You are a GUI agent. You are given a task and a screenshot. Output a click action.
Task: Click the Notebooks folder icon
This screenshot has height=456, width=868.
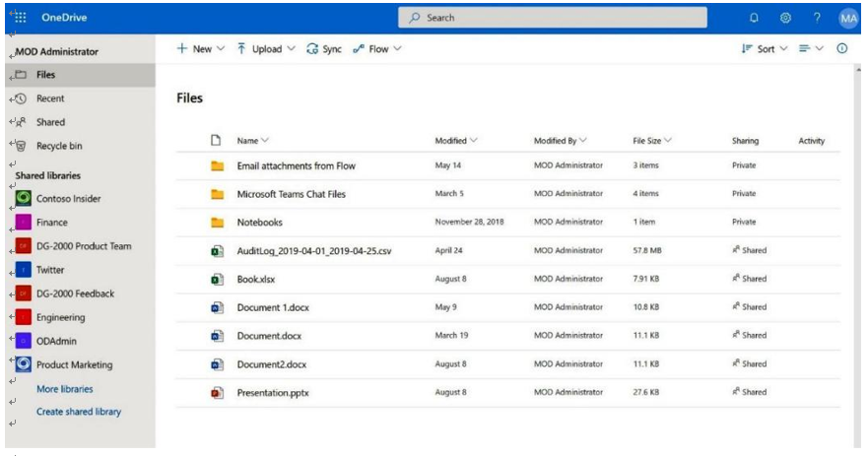(217, 223)
